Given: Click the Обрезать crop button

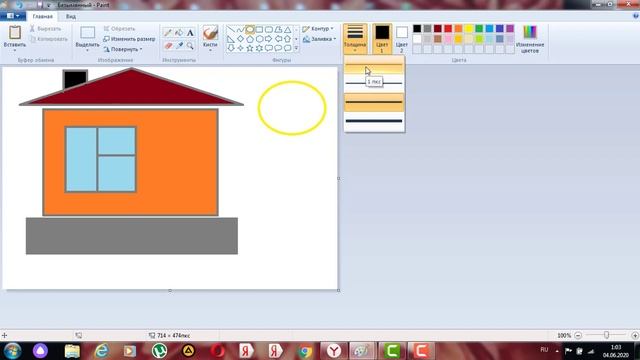Looking at the screenshot, I should point(119,29).
